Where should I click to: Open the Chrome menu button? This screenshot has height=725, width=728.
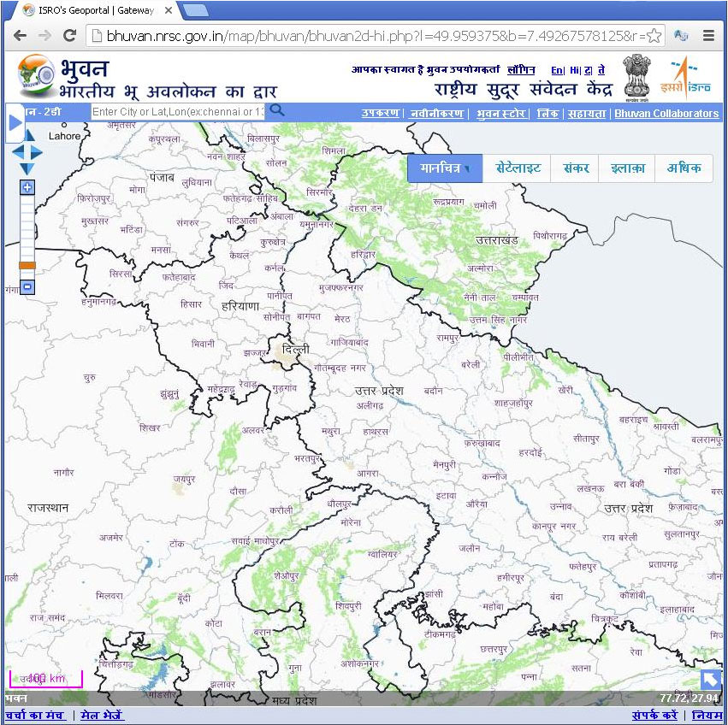coord(708,36)
